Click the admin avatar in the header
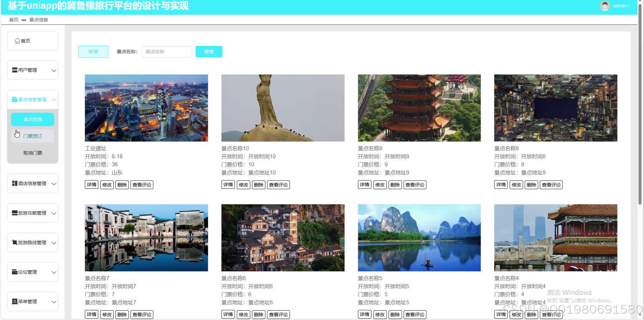Image resolution: width=644 pixels, height=320 pixels. 605,6
